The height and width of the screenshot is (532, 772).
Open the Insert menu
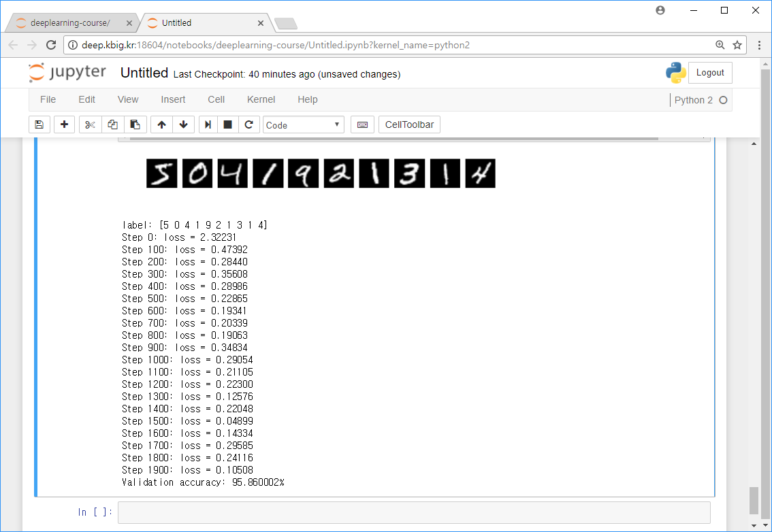(x=173, y=99)
